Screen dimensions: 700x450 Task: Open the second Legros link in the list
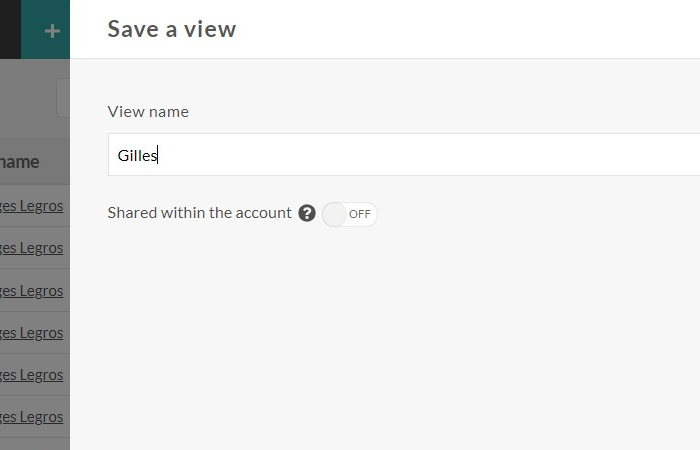pos(32,248)
